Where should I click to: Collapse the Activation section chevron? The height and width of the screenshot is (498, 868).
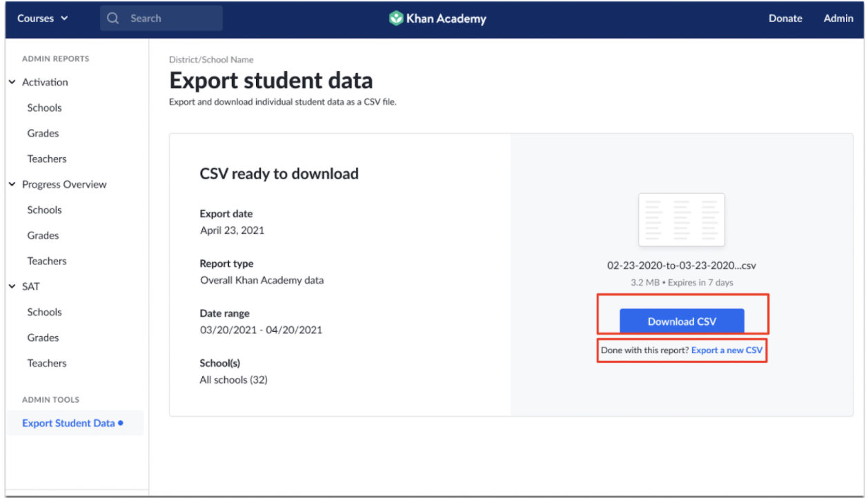(x=12, y=82)
